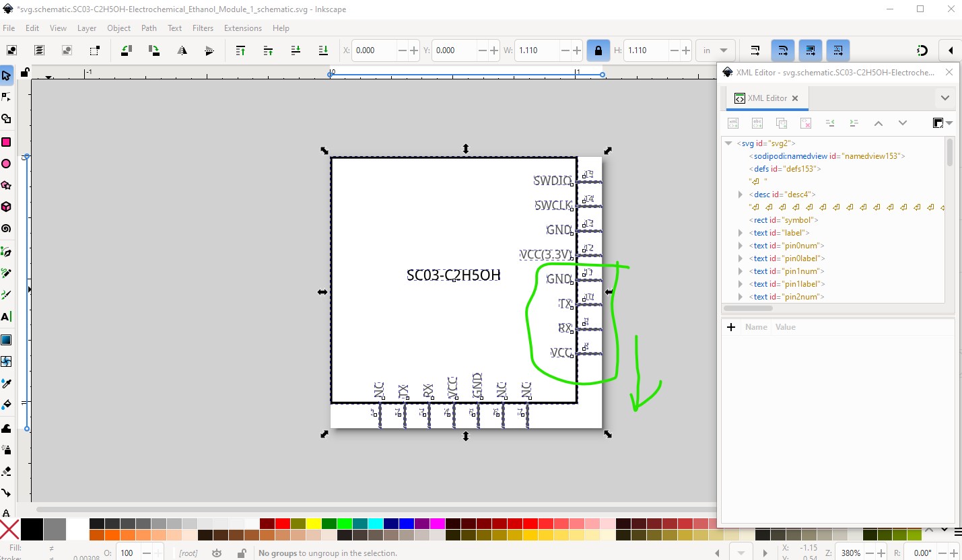
Task: Click Rotate 90° counter-clockwise icon
Action: [126, 50]
